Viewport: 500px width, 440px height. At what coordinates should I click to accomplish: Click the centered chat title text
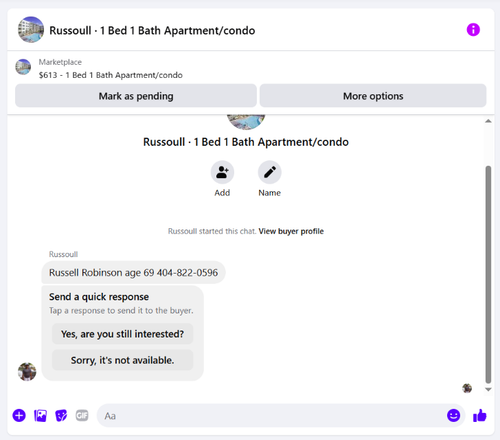pos(246,142)
